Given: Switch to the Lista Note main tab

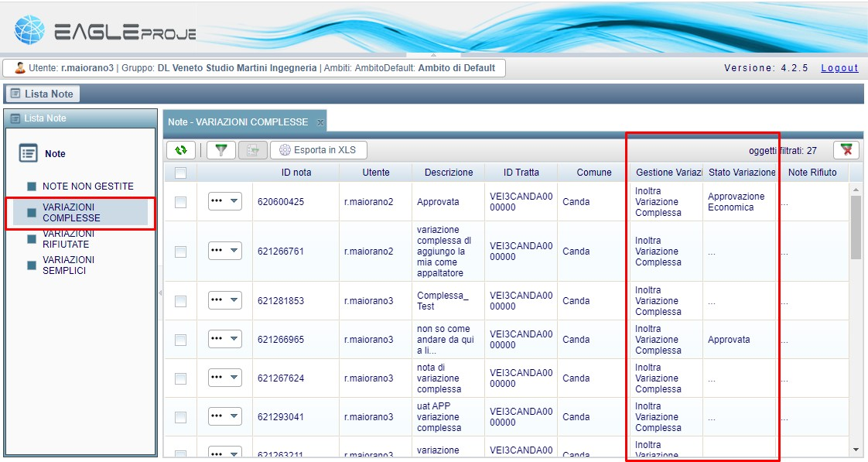Looking at the screenshot, I should (x=43, y=94).
